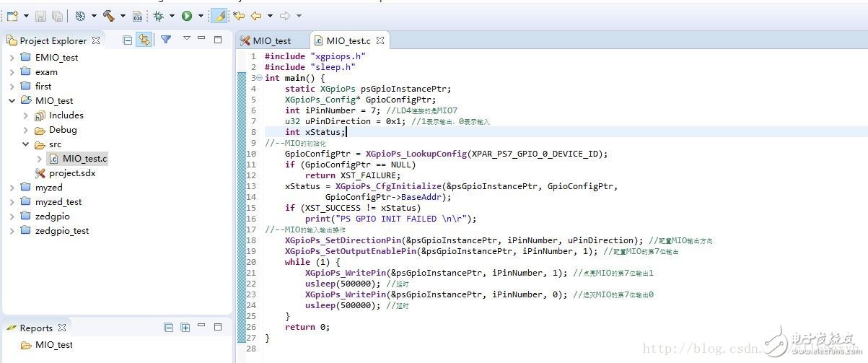
Task: Toggle the highlighted marker toolbar button
Action: coord(219,15)
